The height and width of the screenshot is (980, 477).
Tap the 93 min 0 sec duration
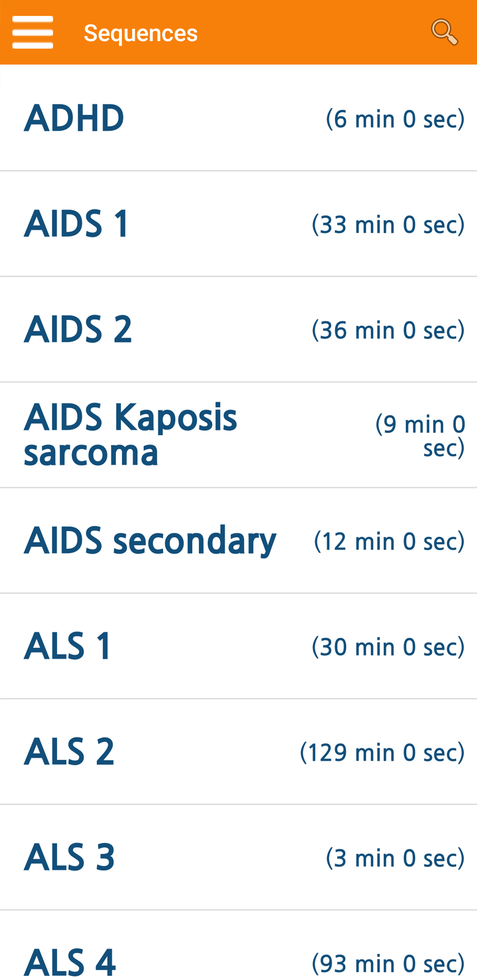pos(388,963)
